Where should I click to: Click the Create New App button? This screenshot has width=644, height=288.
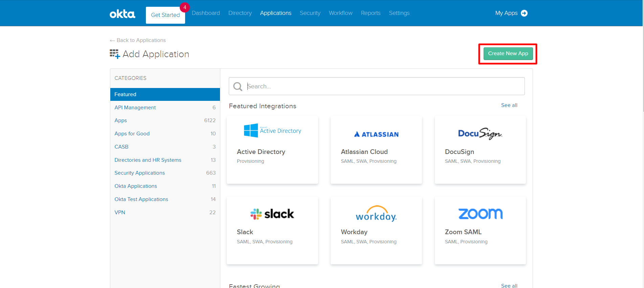508,53
